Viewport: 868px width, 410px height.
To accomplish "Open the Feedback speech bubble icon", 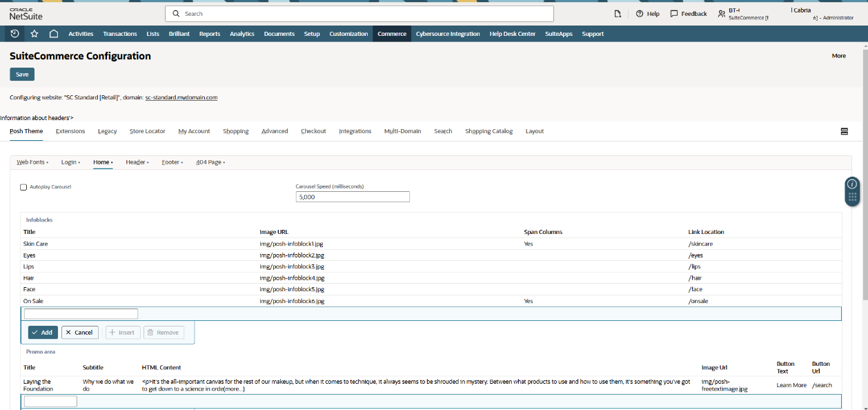I will [674, 14].
